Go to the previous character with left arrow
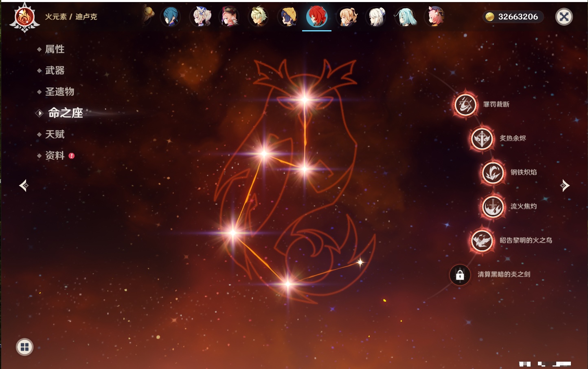 click(x=24, y=186)
